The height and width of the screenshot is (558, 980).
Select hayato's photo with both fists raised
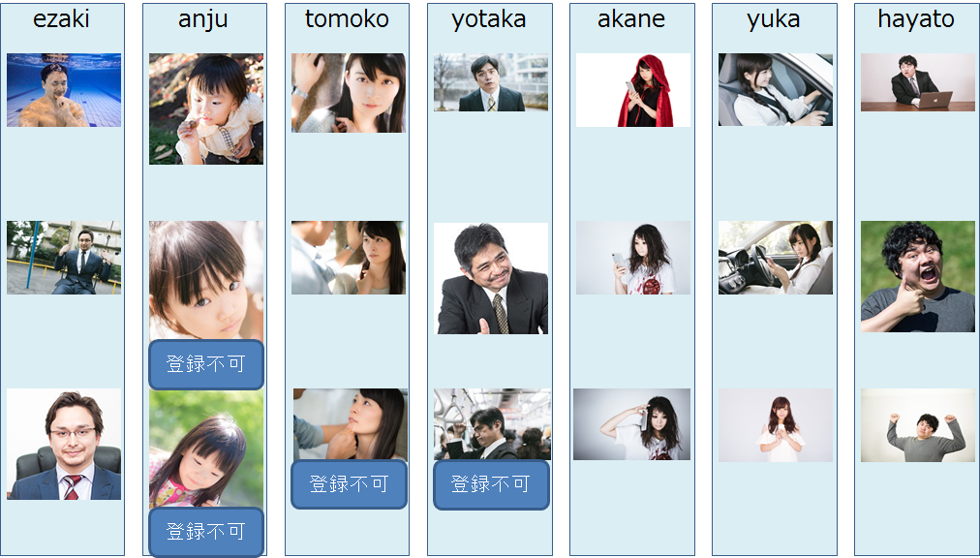(918, 425)
